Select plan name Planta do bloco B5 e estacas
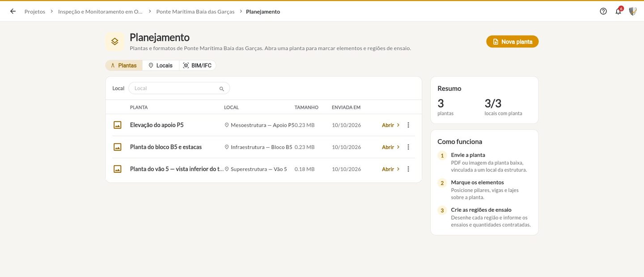 click(x=166, y=147)
